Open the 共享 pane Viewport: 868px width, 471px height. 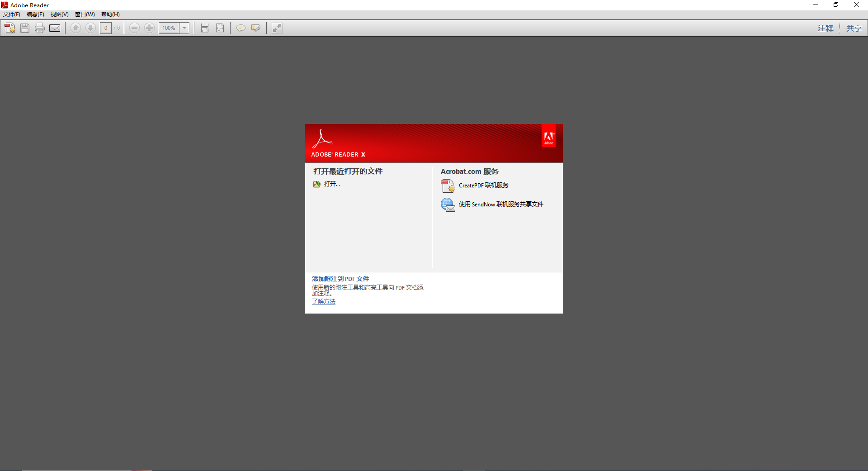(854, 28)
